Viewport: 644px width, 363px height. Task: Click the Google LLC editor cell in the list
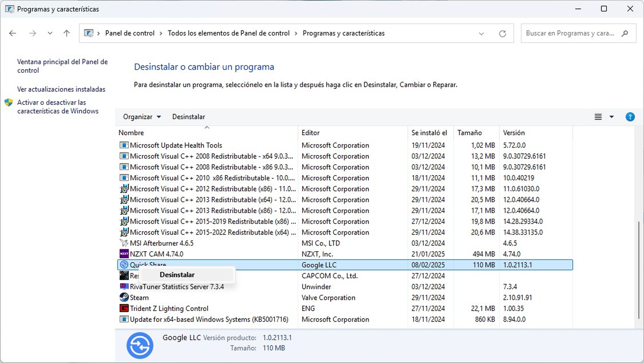click(x=319, y=265)
